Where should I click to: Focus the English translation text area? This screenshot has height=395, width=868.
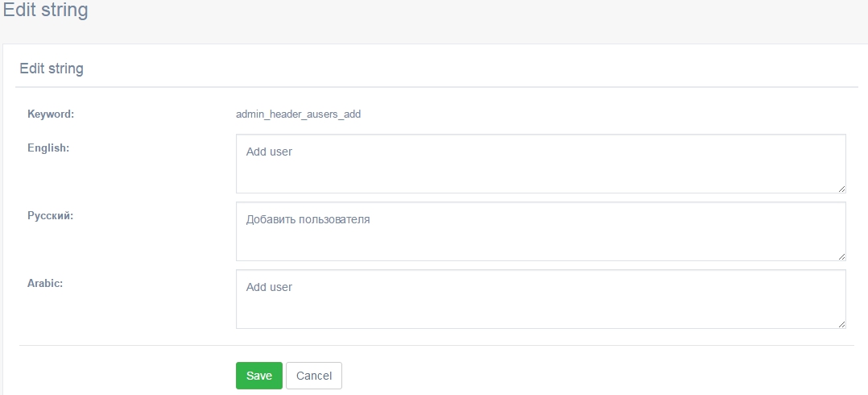click(x=541, y=164)
